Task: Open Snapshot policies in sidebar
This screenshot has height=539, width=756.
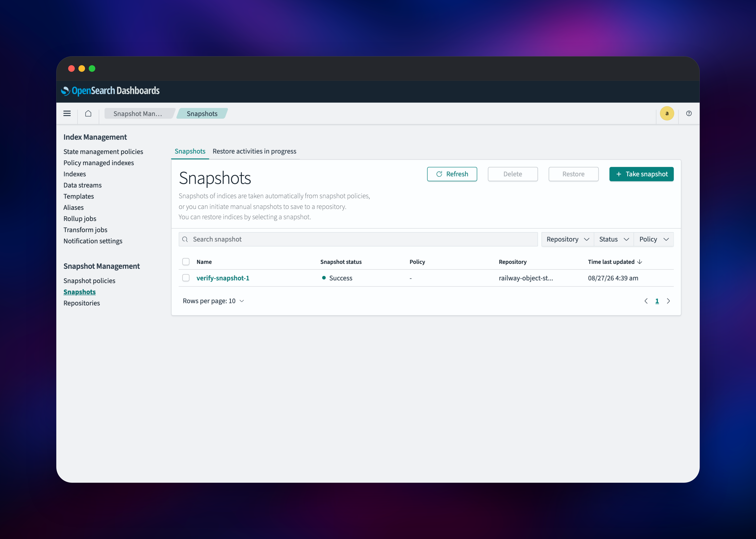Action: point(89,281)
